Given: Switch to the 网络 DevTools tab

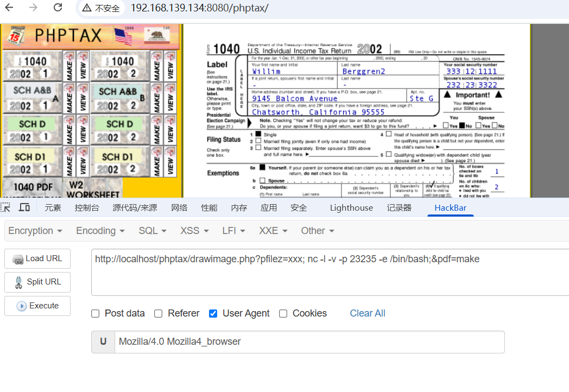Looking at the screenshot, I should [179, 207].
